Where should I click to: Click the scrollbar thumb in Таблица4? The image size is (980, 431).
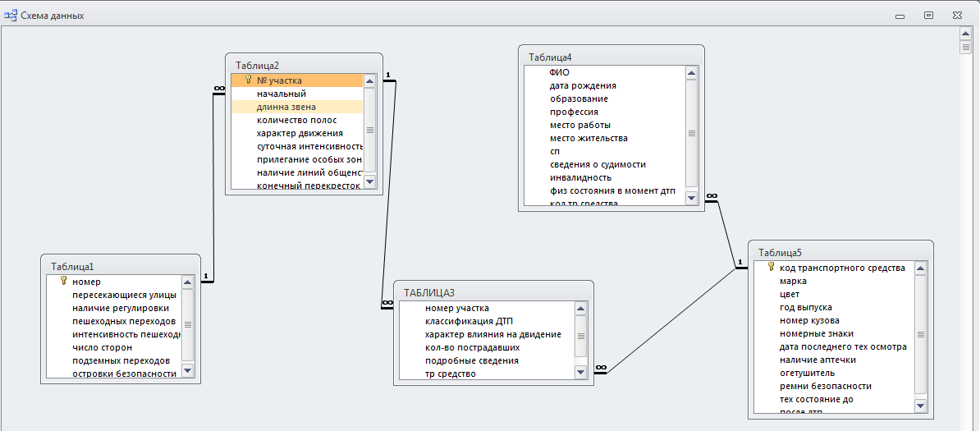(x=691, y=133)
